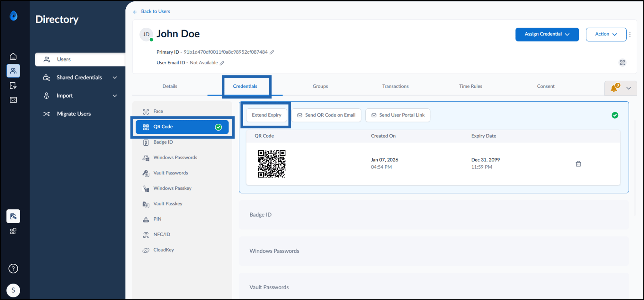Switch to the Credentials tab
The width and height of the screenshot is (644, 300).
[245, 86]
